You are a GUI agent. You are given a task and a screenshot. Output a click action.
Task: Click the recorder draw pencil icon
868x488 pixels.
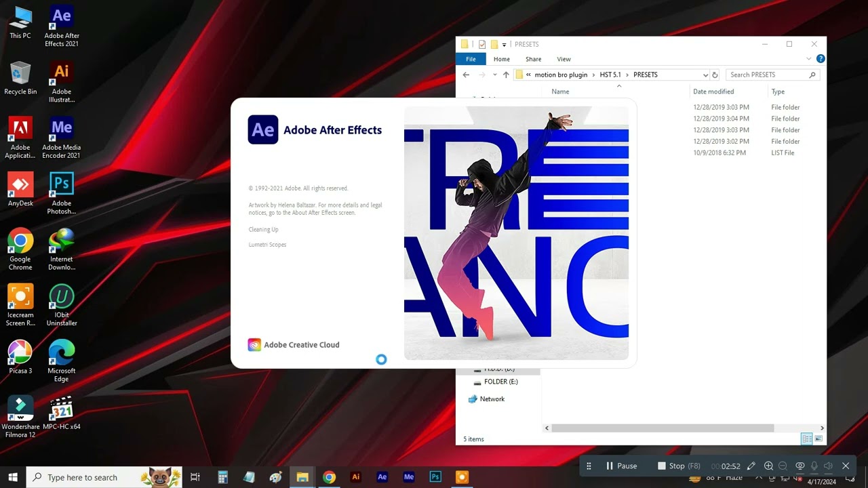751,466
